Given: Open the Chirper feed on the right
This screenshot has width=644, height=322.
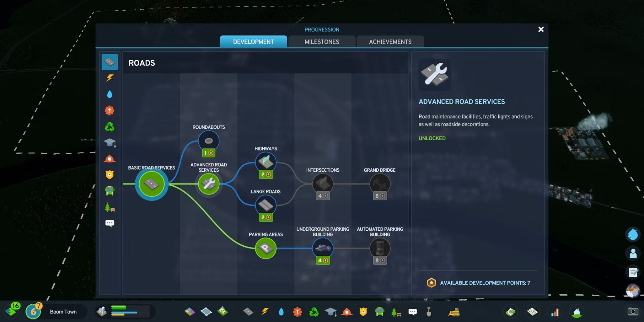Looking at the screenshot, I should click(633, 234).
